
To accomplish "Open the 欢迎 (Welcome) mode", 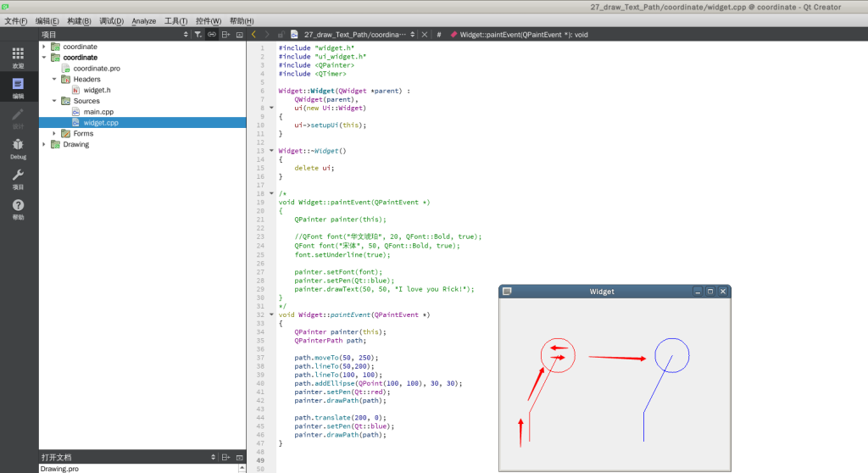I will 18,57.
